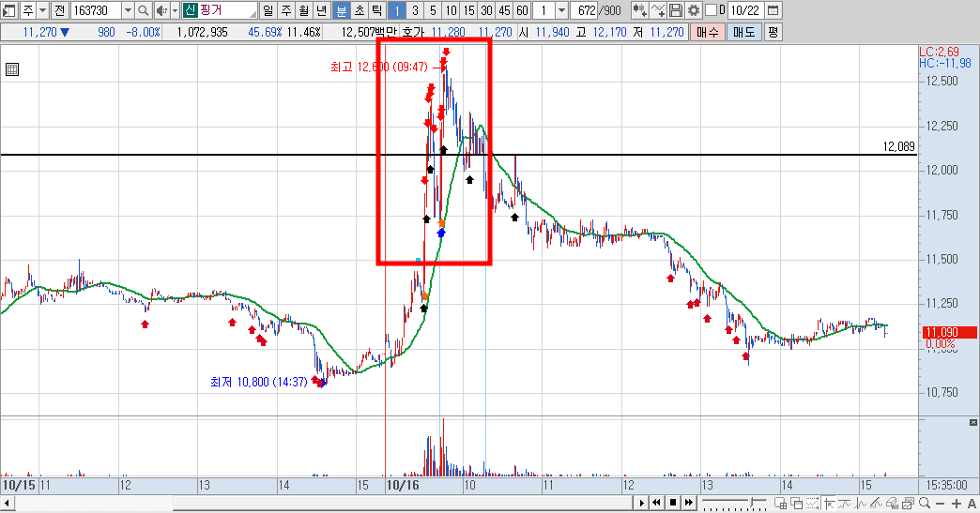Click the dotted range chart icon
This screenshot has width=980, height=513.
(x=813, y=503)
